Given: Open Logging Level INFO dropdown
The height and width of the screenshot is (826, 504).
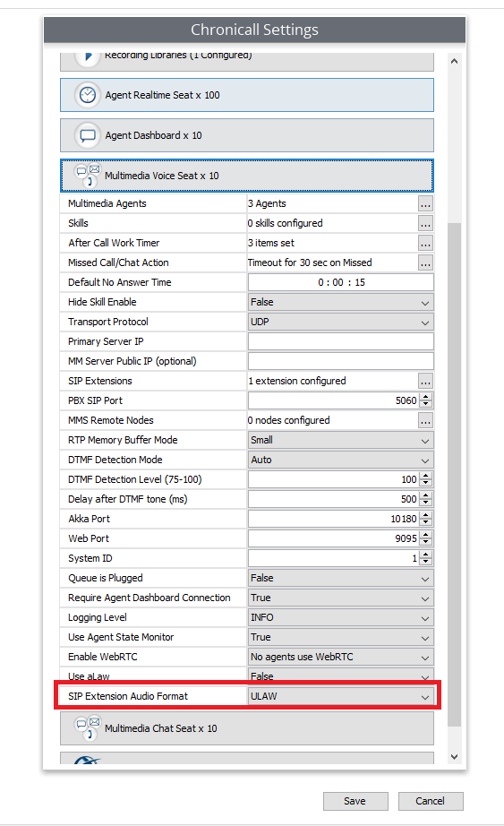Looking at the screenshot, I should (x=341, y=617).
